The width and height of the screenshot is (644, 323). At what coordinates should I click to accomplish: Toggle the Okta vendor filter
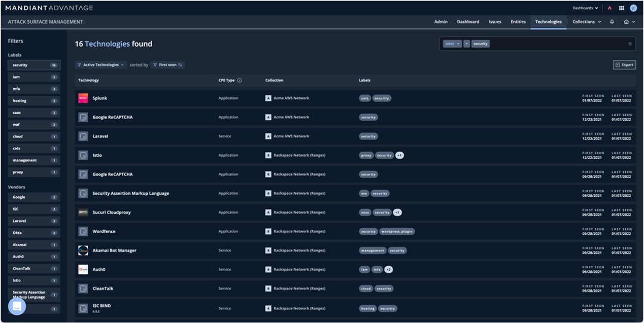coord(33,233)
